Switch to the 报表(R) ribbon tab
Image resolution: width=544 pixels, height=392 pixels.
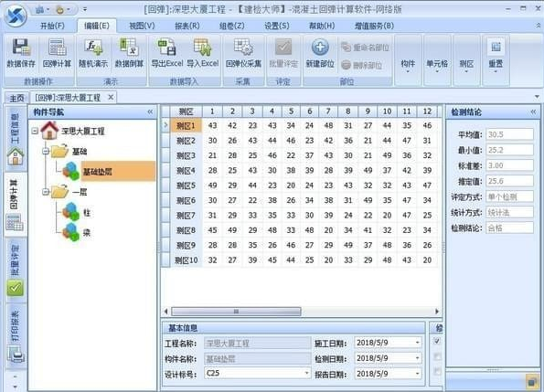(x=187, y=26)
